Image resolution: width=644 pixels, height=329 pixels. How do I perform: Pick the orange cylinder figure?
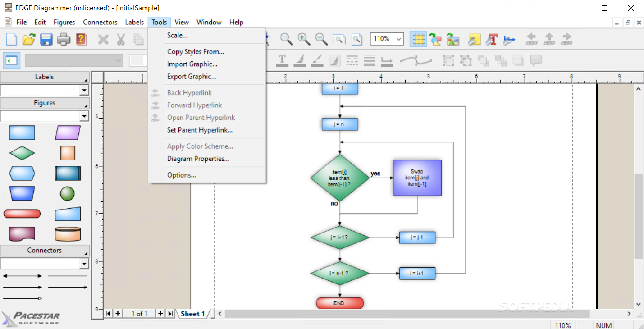(68, 234)
